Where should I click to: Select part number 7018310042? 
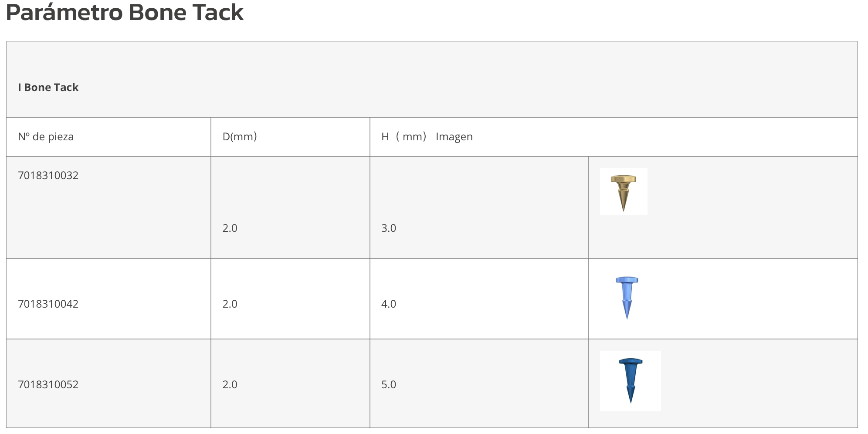point(48,304)
